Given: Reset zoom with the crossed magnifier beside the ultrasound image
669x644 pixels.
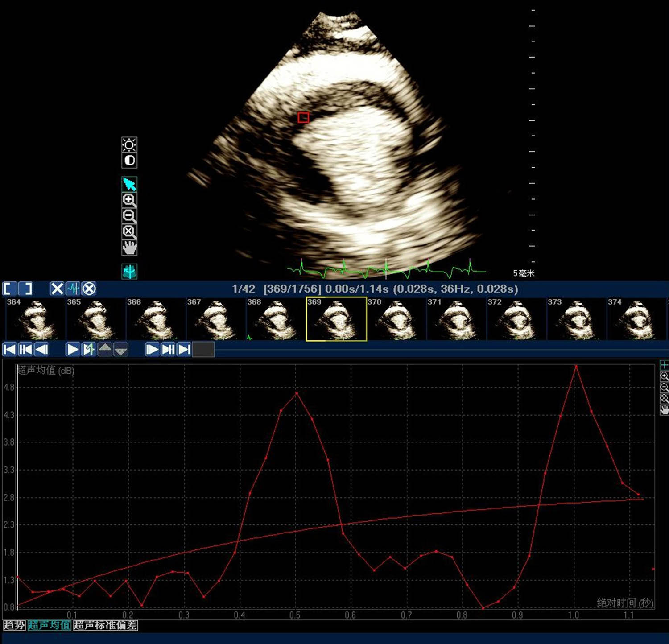Looking at the screenshot, I should click(129, 231).
